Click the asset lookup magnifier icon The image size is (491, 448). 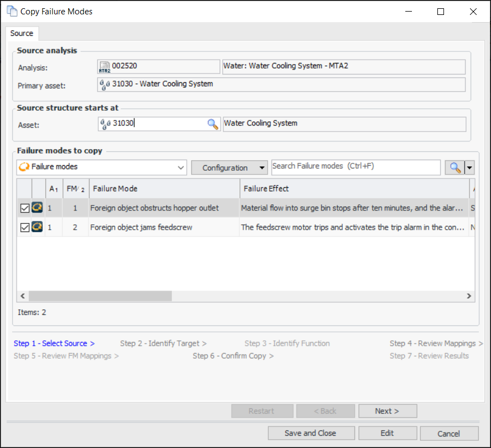point(213,124)
